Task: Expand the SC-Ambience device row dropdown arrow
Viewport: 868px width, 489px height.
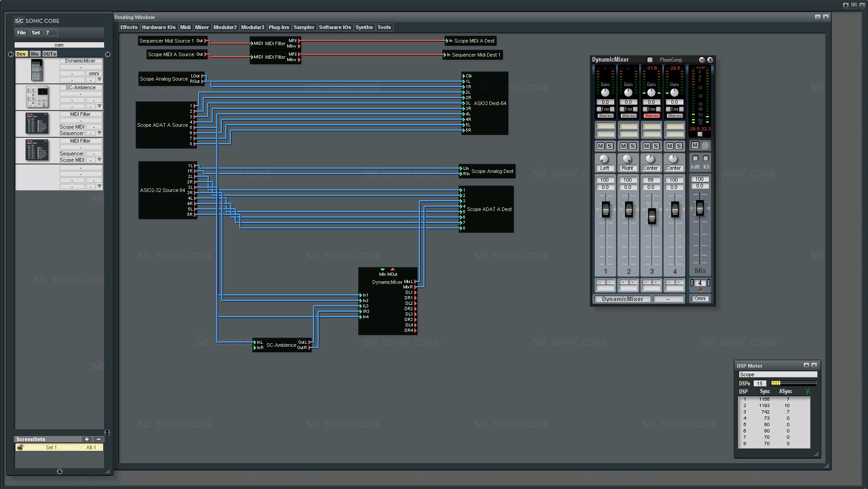Action: 100,106
